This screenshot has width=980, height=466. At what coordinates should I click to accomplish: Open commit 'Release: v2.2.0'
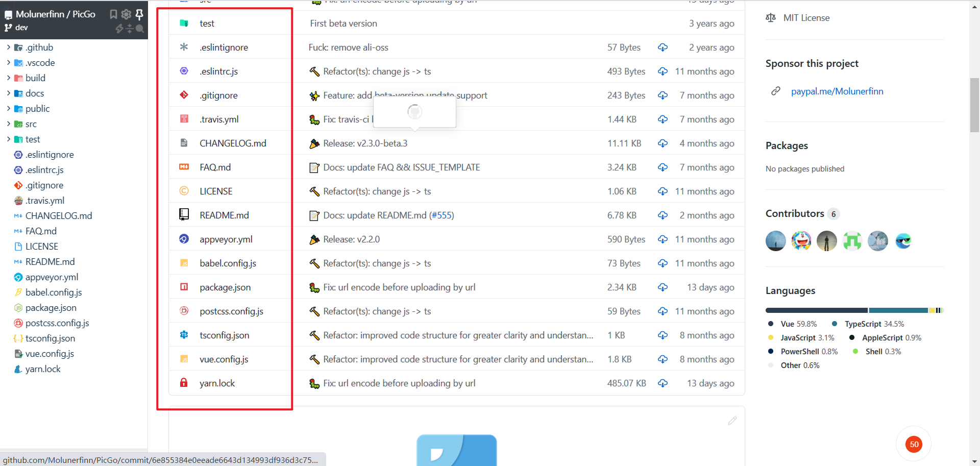click(x=351, y=239)
